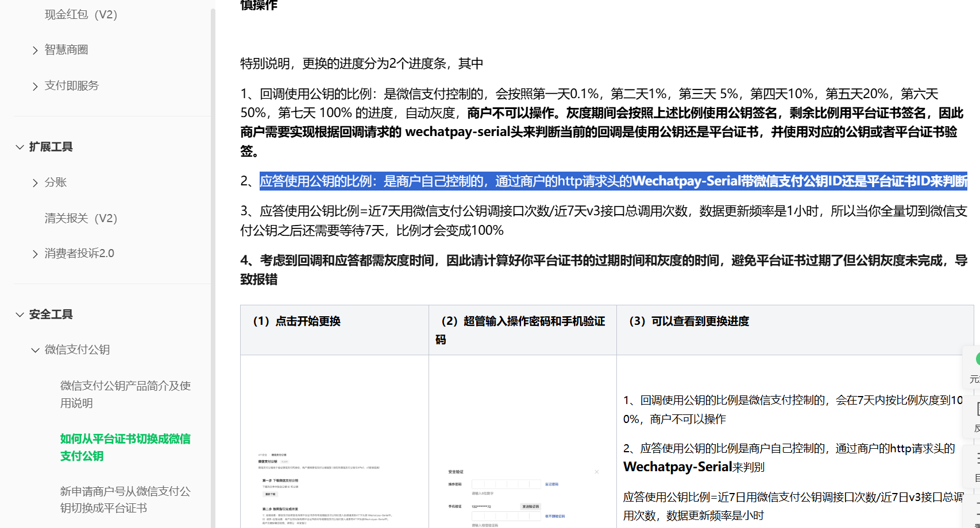Click the highlighted 应答使用公钥的比例 sentence
Viewport: 980px width, 528px height.
[614, 181]
